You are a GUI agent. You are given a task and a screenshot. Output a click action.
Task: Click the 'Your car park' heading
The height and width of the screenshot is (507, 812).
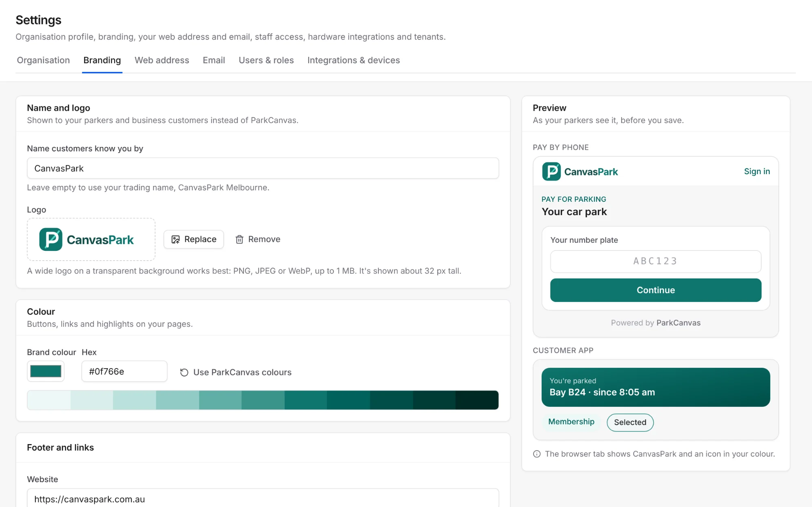[574, 212]
